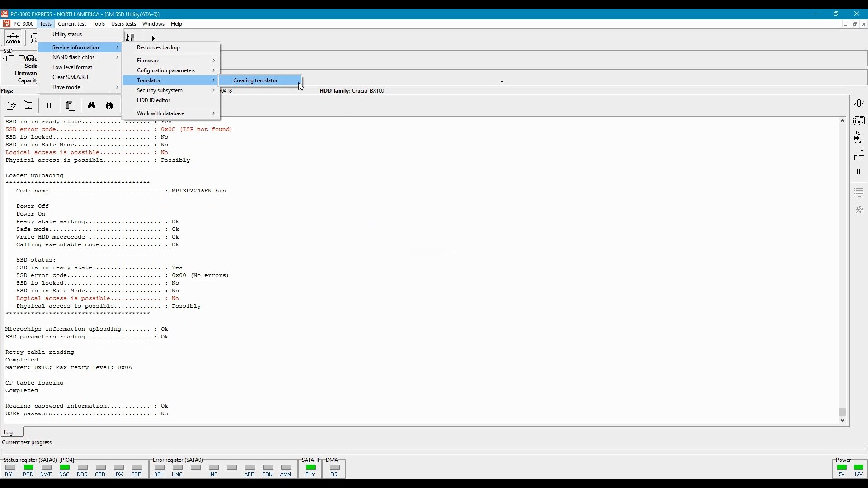Click the SATA0 port icon
Image resolution: width=868 pixels, height=488 pixels.
(x=13, y=38)
